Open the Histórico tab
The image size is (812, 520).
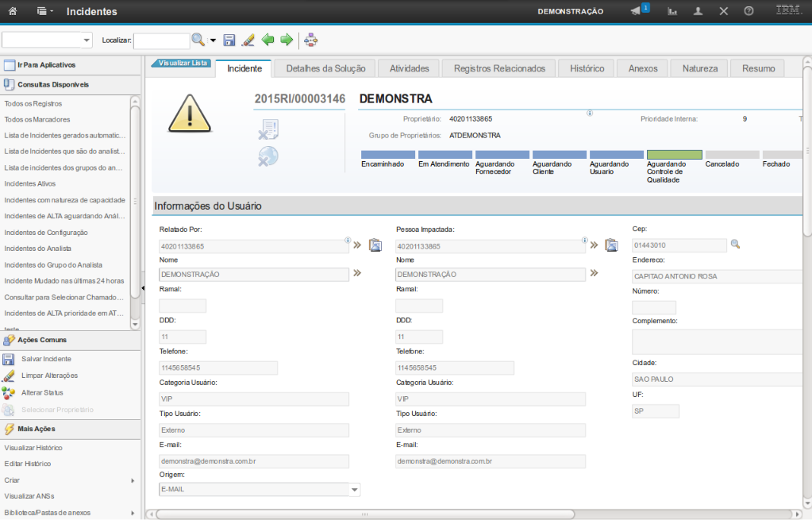coord(587,69)
